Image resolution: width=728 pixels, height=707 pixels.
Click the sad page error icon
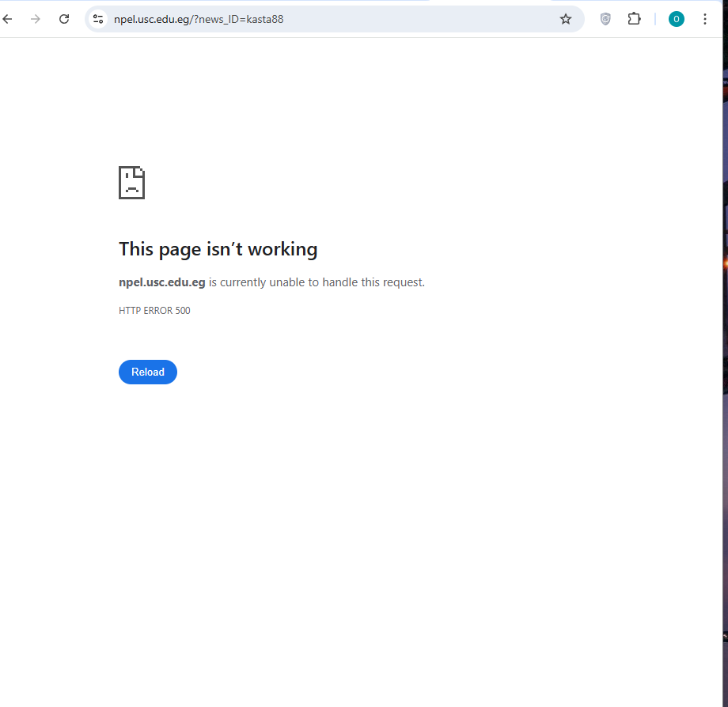(132, 183)
